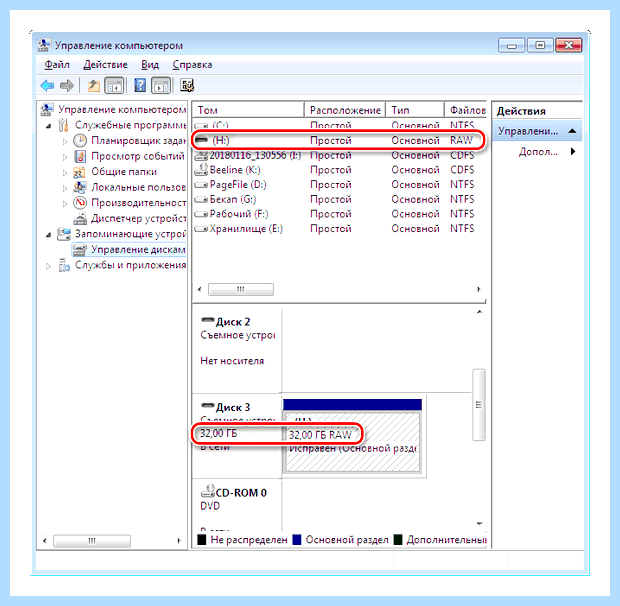
Task: Click the disk view vertical scrollbar thumb
Action: pyautogui.click(x=479, y=405)
